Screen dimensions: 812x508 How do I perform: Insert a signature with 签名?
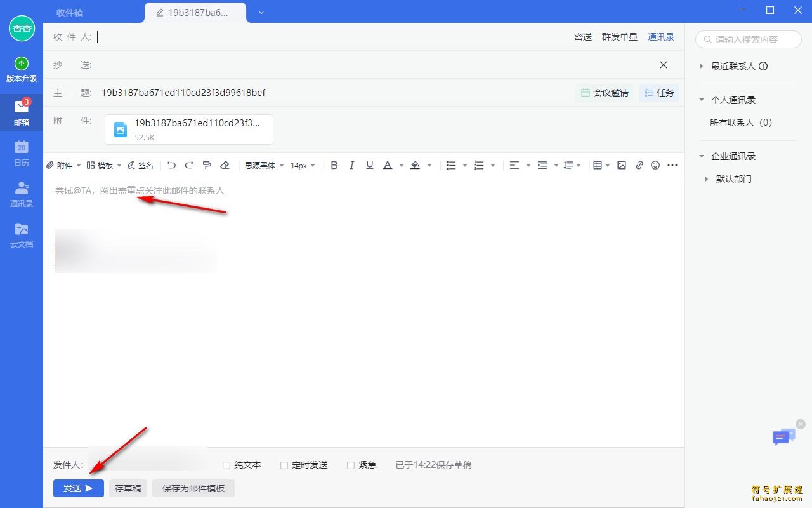(140, 165)
